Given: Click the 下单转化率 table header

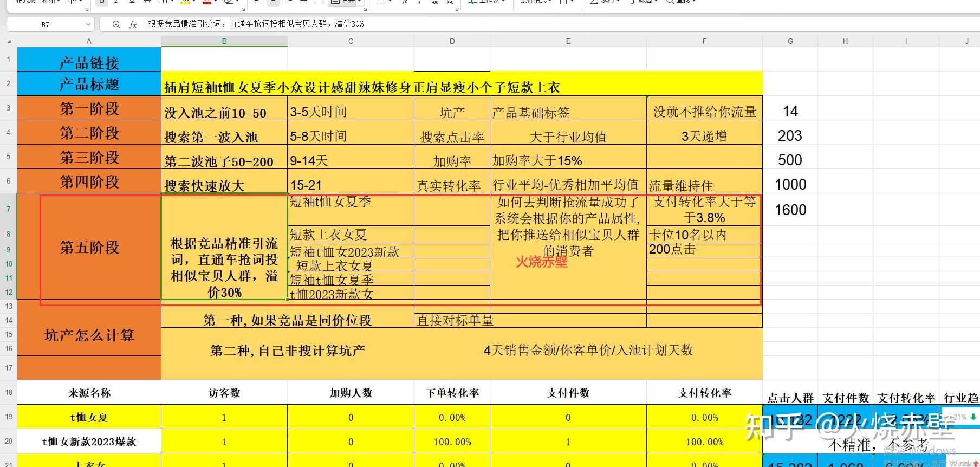Looking at the screenshot, I should click(452, 392).
